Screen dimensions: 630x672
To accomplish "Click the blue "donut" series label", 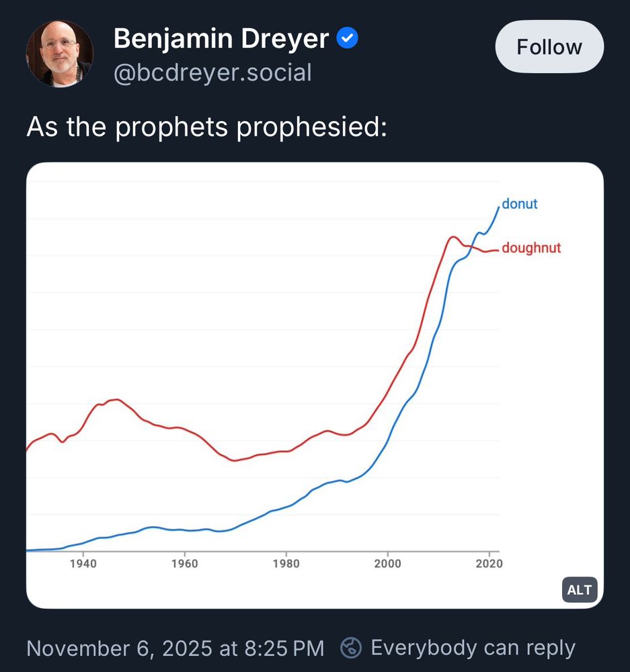I will pos(520,204).
